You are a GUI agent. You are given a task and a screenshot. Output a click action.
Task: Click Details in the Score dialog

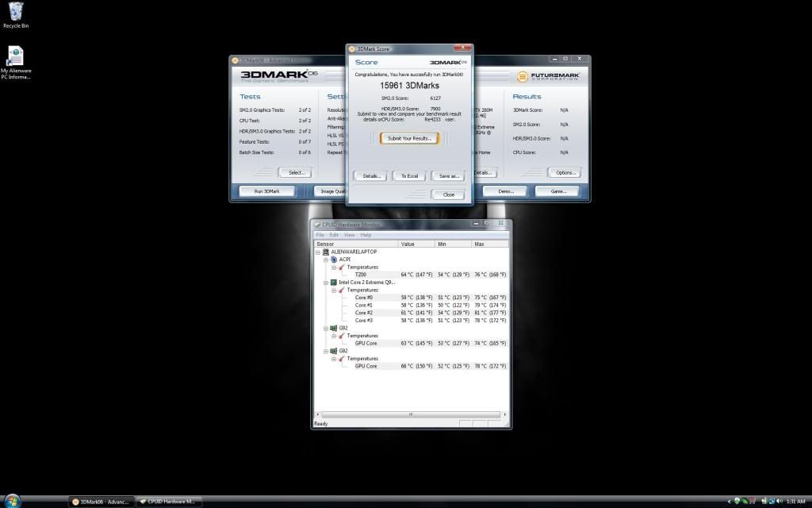(x=371, y=176)
